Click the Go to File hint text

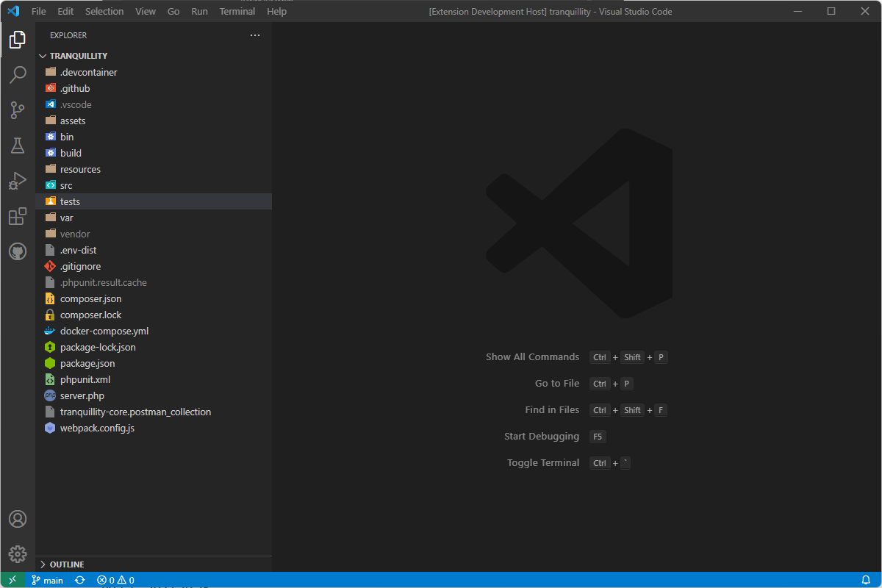click(x=557, y=384)
